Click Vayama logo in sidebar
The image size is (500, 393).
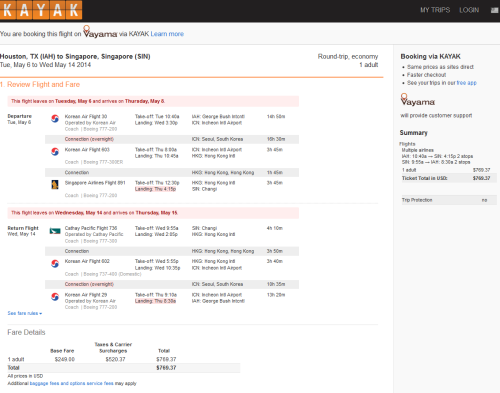pos(418,100)
